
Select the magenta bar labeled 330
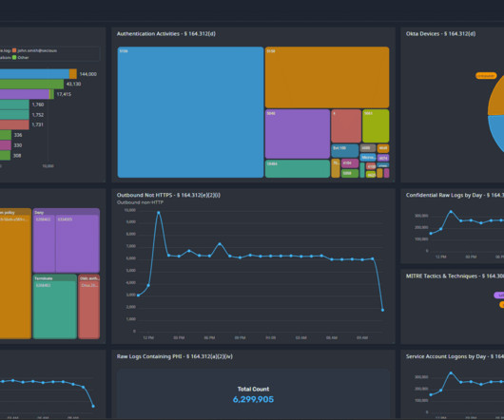tap(6, 145)
